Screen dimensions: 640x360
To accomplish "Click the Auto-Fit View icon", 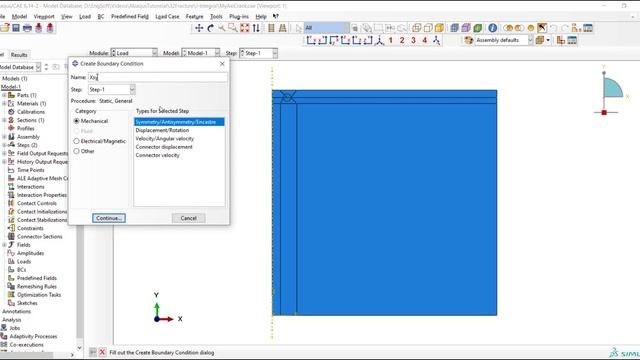I will pyautogui.click(x=244, y=28).
